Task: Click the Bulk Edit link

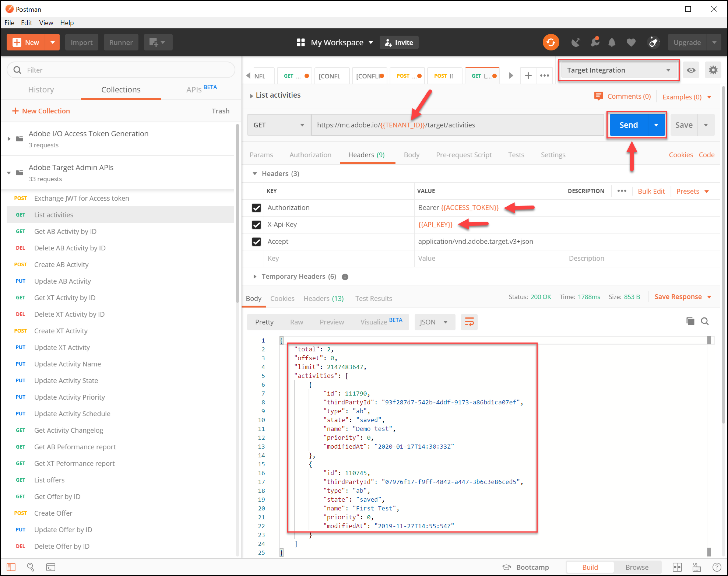Action: click(x=651, y=191)
